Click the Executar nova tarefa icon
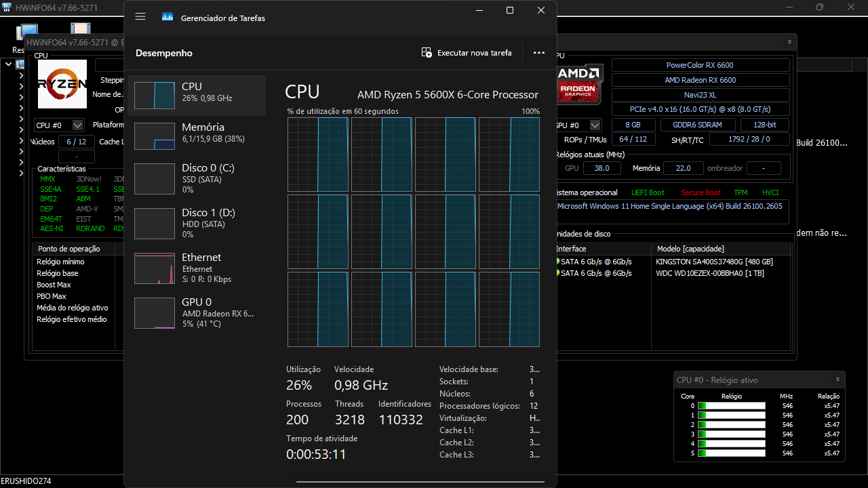Screen dimensions: 868x488 click(x=427, y=53)
